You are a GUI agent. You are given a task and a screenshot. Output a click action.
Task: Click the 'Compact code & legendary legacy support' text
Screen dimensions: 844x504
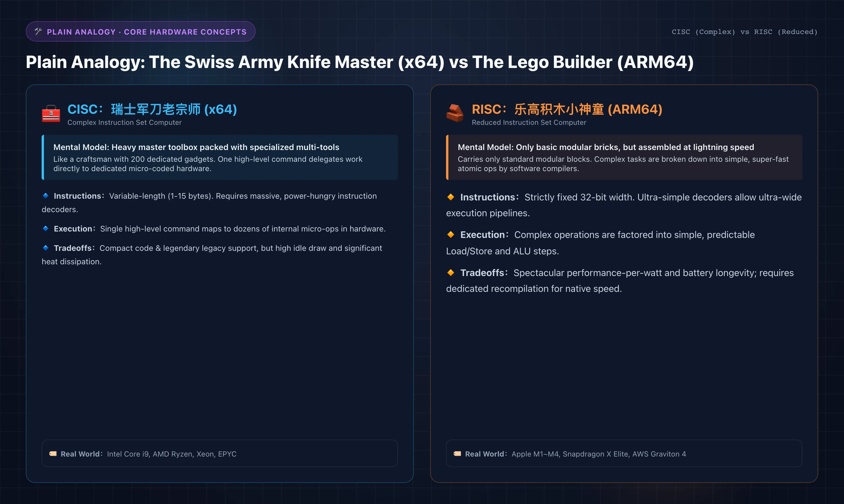(212, 255)
